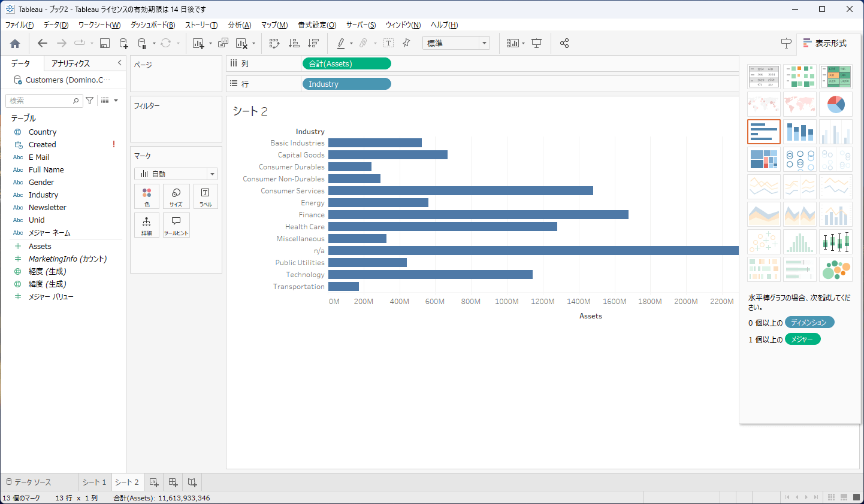Select the Finance bar in the chart
Screen dimensions: 864x504
pos(478,214)
